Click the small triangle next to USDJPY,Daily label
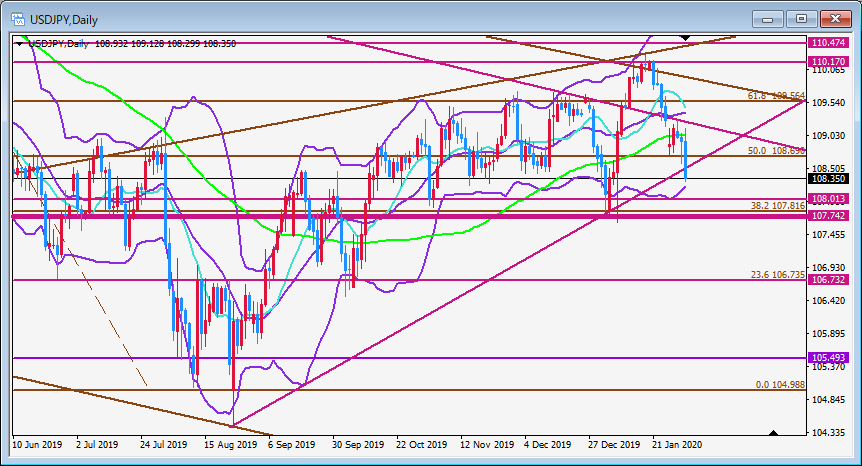The width and height of the screenshot is (862, 466). (20, 44)
